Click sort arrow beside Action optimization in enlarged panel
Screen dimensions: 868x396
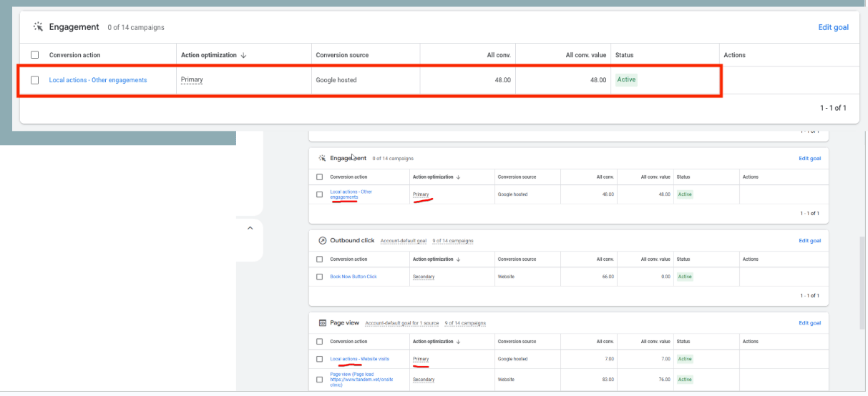point(244,55)
